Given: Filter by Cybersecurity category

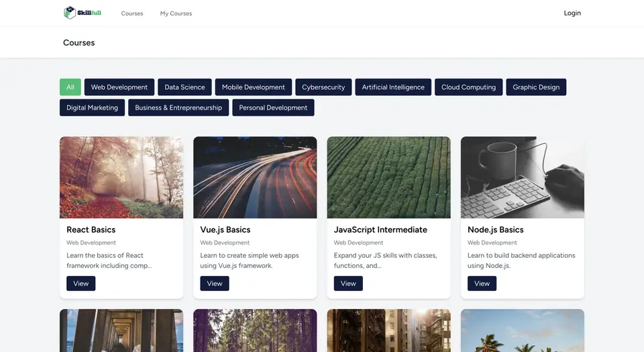Looking at the screenshot, I should 323,87.
